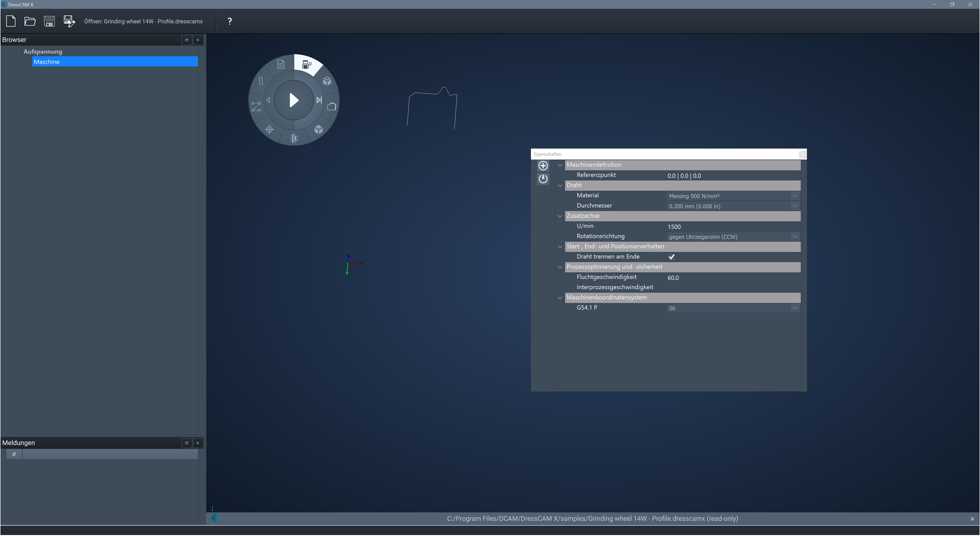Viewport: 980px width, 536px height.
Task: Click the new file icon
Action: [x=11, y=21]
